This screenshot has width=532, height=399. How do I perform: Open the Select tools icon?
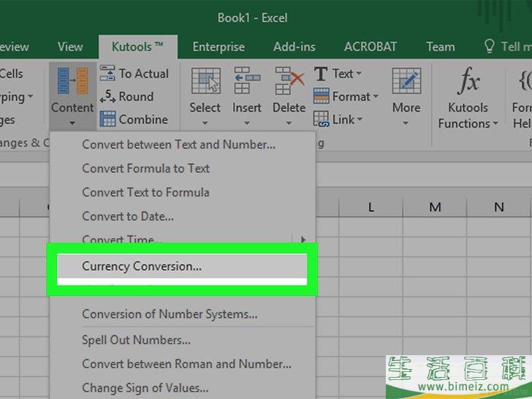205,80
